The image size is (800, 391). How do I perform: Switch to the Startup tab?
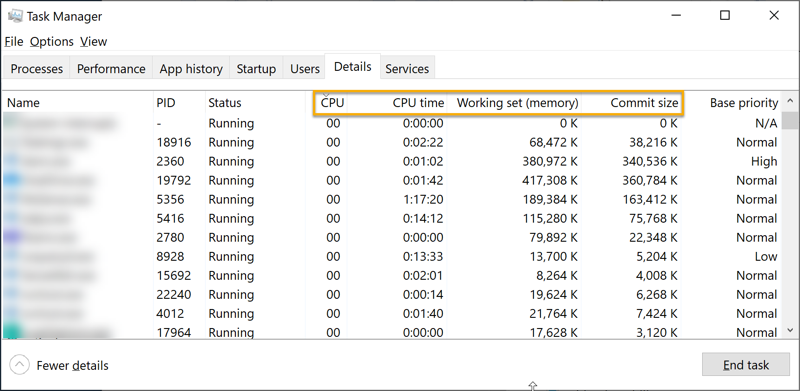(x=256, y=69)
